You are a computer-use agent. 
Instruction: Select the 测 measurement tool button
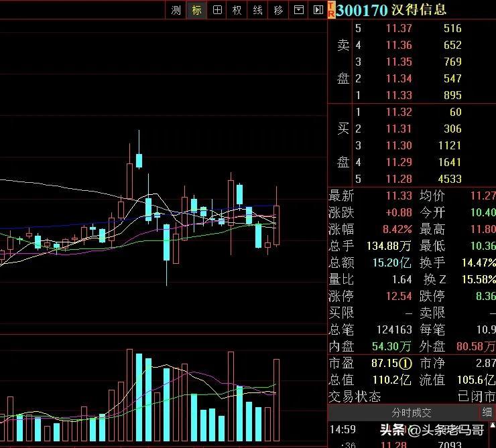tap(176, 10)
